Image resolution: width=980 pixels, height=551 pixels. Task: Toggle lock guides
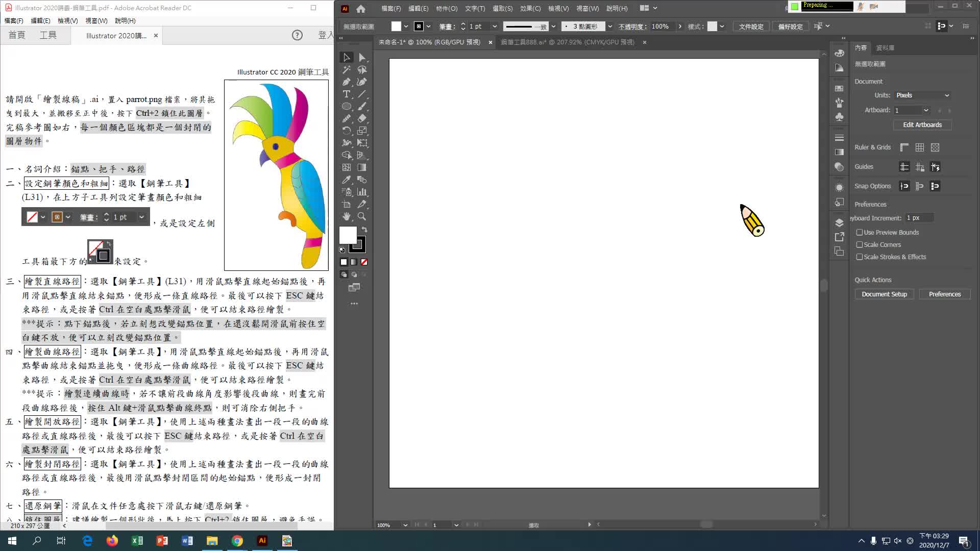pyautogui.click(x=920, y=167)
